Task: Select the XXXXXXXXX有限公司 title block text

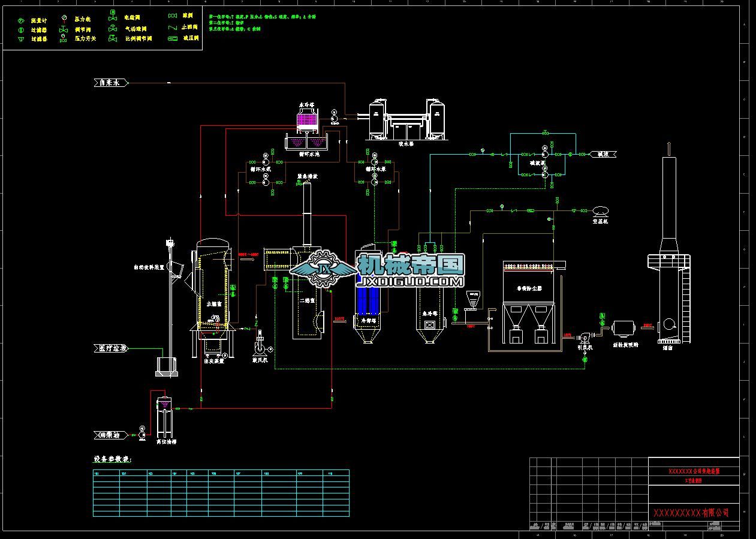Action: [x=691, y=513]
